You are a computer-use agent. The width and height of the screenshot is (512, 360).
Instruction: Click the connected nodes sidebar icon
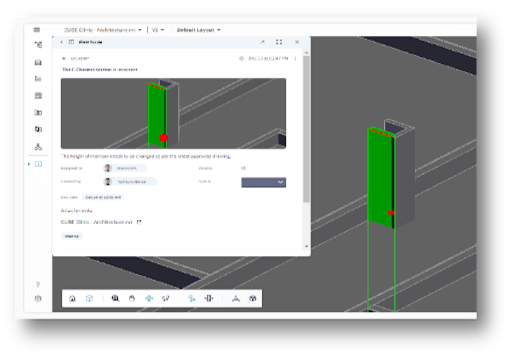point(38,147)
